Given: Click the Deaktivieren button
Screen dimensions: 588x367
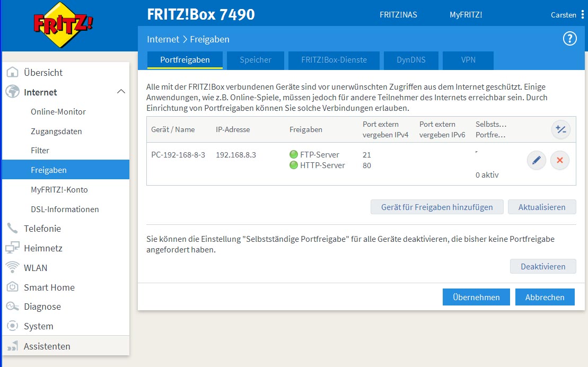Looking at the screenshot, I should pyautogui.click(x=543, y=266).
